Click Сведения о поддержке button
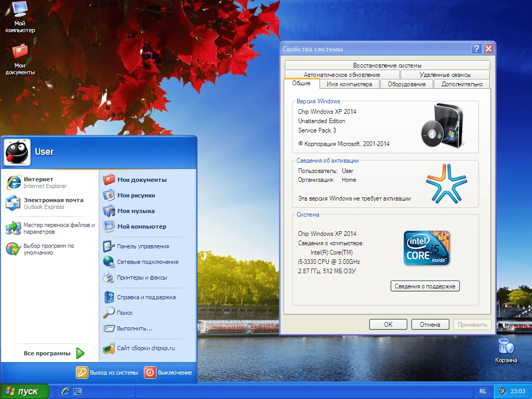The width and height of the screenshot is (532, 399). (x=425, y=286)
